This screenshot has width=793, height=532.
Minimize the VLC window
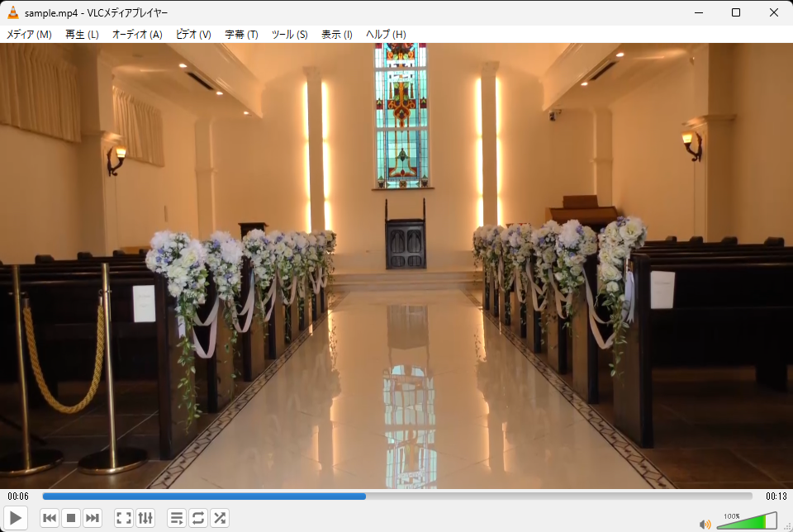(699, 12)
